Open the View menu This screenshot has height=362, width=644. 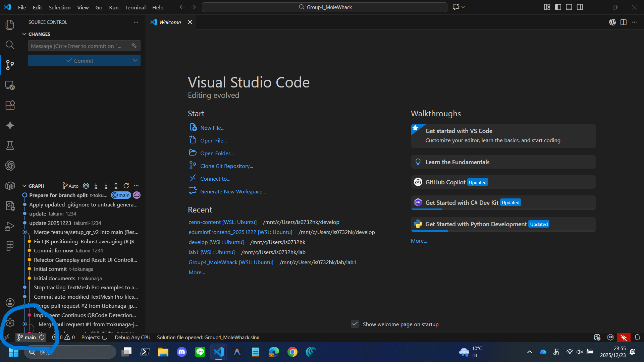click(x=83, y=7)
